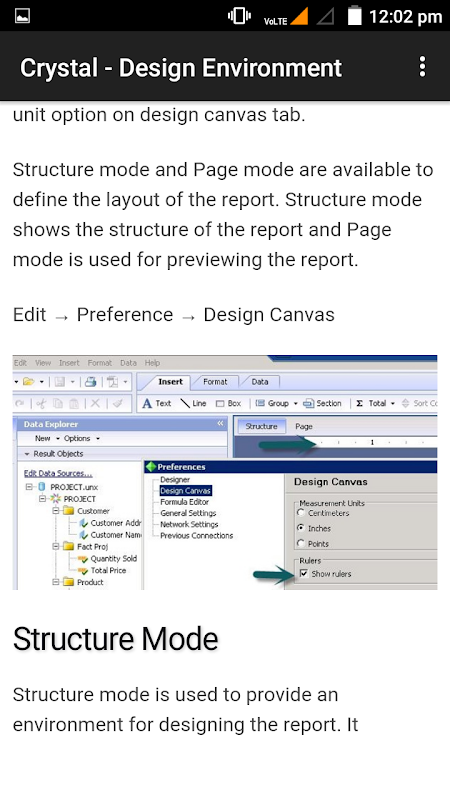This screenshot has height=800, width=450.
Task: Select the Centimeters radio button
Action: pos(301,513)
